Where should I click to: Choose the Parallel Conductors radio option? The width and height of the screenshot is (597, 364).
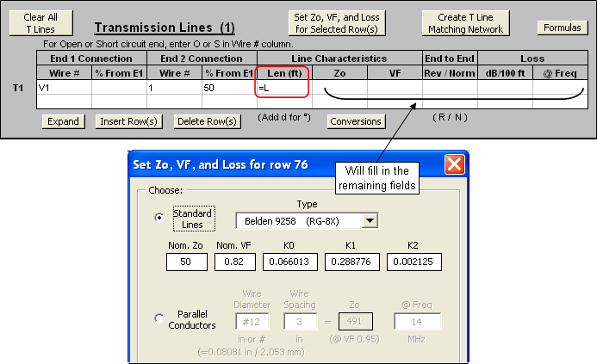click(159, 318)
